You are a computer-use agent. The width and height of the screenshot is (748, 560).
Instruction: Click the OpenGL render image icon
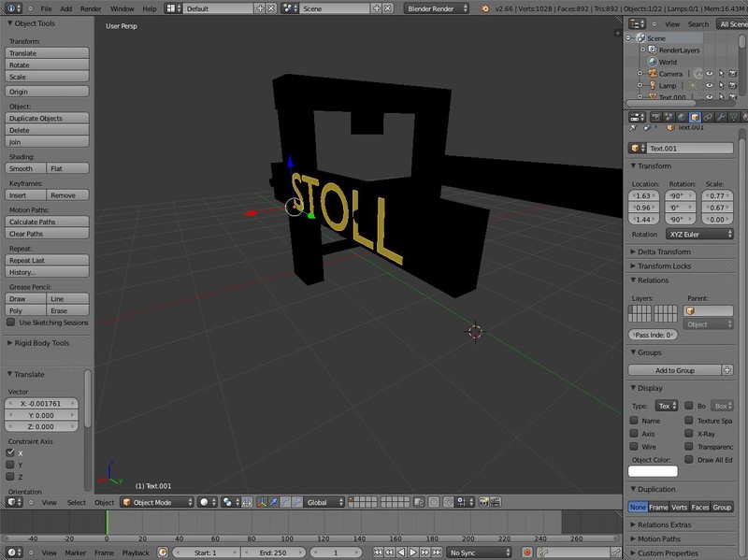pos(483,502)
